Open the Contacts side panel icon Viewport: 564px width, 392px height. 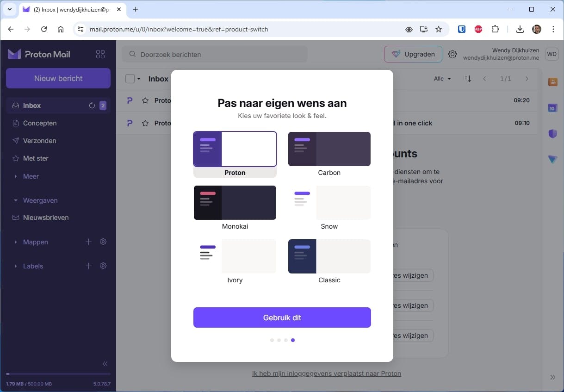click(x=552, y=81)
